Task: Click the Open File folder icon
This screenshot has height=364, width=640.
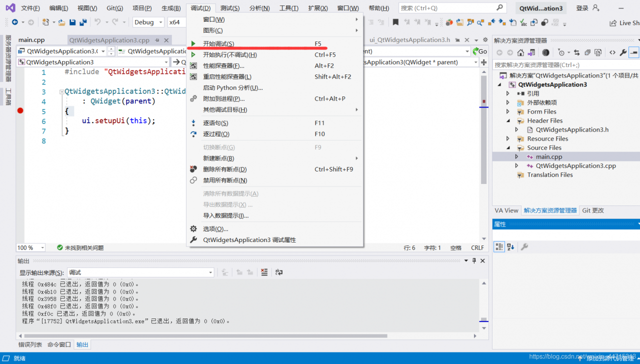Action: (x=61, y=22)
